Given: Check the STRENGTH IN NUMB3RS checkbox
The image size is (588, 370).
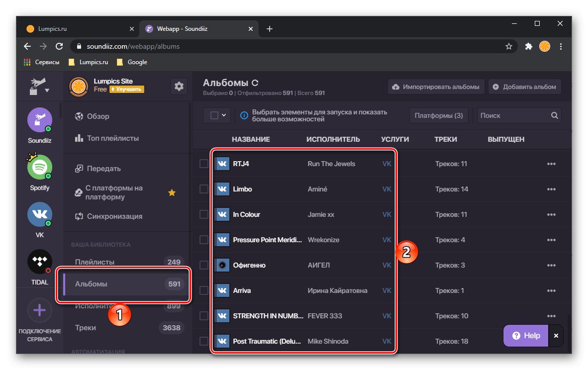Looking at the screenshot, I should coord(203,316).
